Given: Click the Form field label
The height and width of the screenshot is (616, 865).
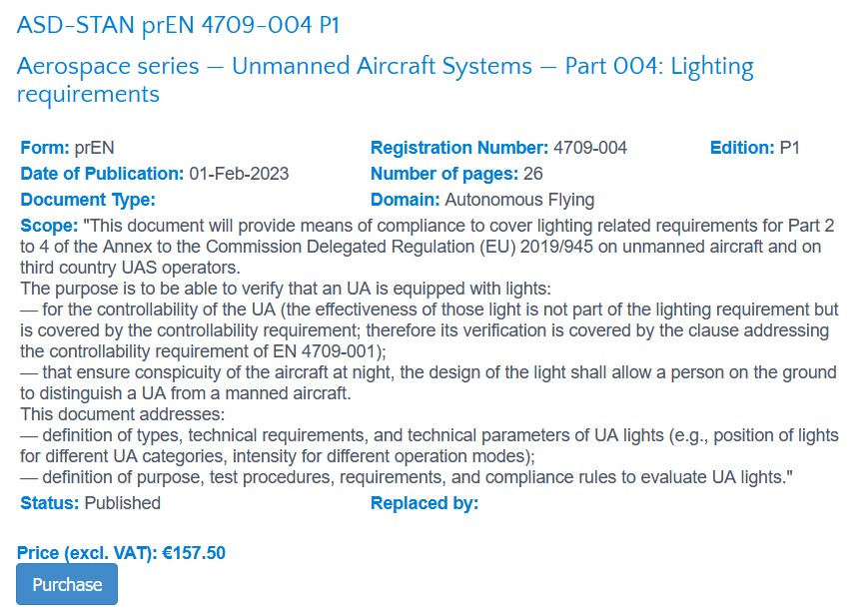Looking at the screenshot, I should pyautogui.click(x=45, y=148).
